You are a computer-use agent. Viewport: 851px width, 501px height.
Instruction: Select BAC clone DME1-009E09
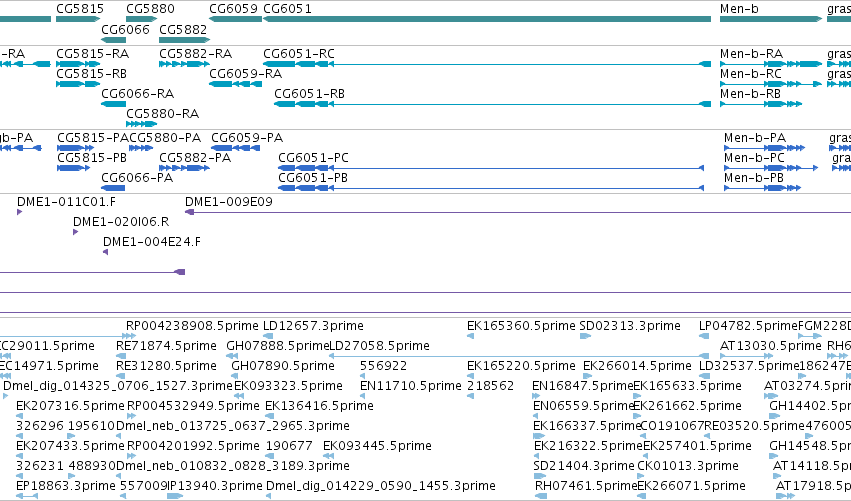point(228,202)
